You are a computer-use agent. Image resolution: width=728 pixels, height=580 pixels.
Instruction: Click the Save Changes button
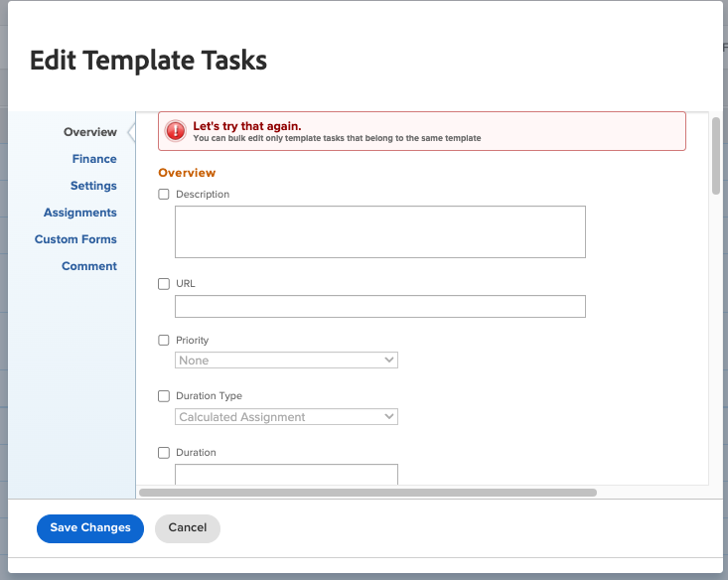pyautogui.click(x=90, y=528)
